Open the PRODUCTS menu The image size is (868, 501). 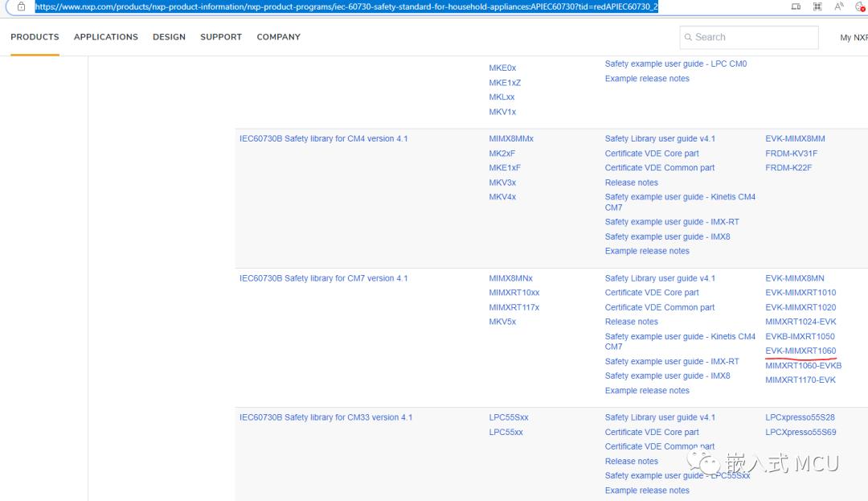35,37
